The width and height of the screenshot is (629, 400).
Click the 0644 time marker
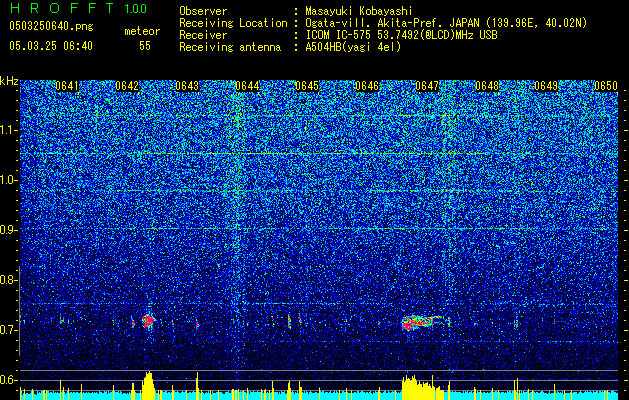coord(247,86)
